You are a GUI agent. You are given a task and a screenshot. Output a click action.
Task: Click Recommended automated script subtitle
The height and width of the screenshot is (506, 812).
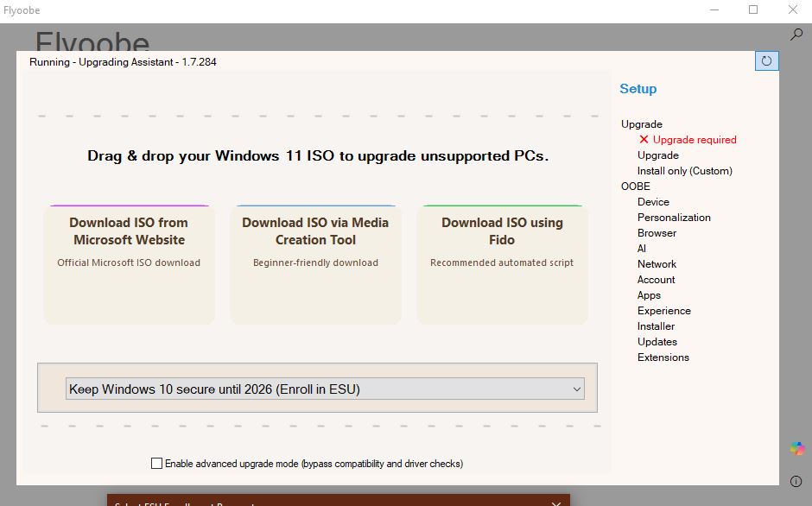[x=502, y=262]
